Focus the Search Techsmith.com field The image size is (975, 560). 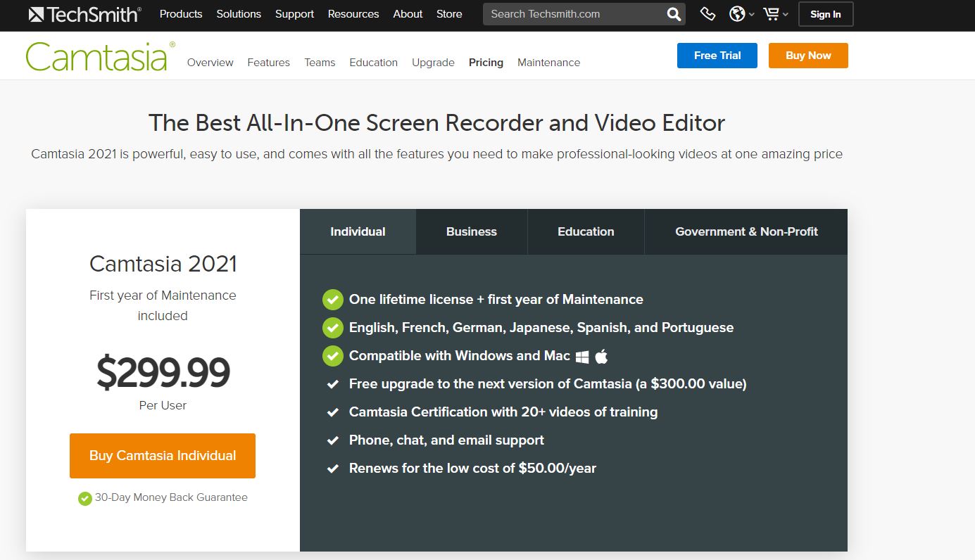click(x=576, y=14)
